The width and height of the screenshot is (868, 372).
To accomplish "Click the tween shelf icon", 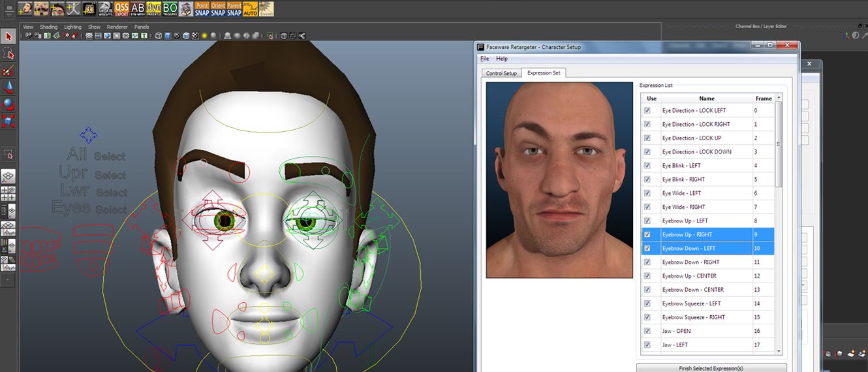I will coord(266,8).
